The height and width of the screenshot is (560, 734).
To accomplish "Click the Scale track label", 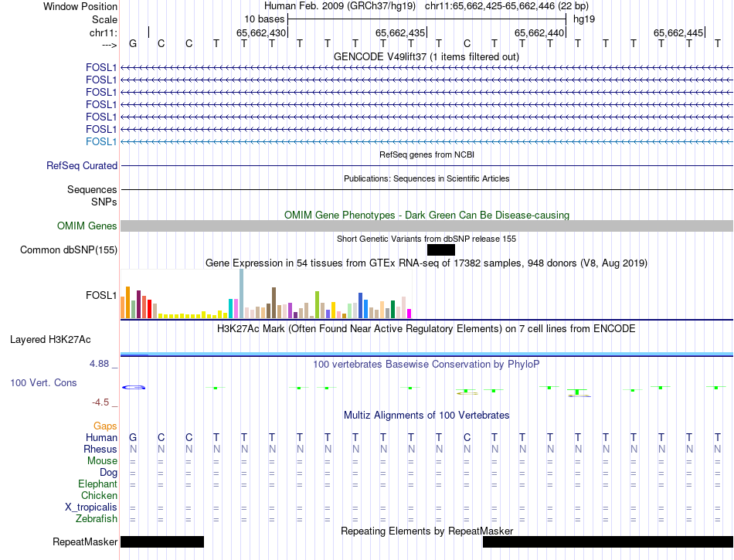I will click(104, 19).
